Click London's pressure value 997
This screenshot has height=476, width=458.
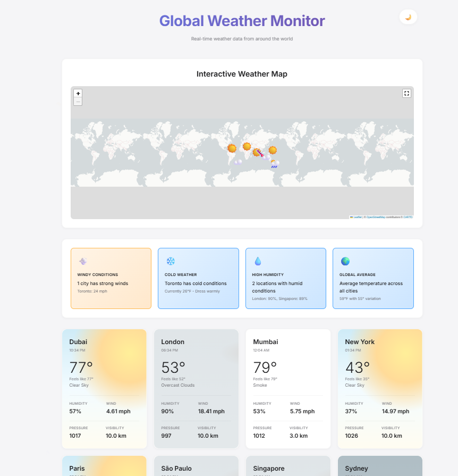tap(166, 436)
